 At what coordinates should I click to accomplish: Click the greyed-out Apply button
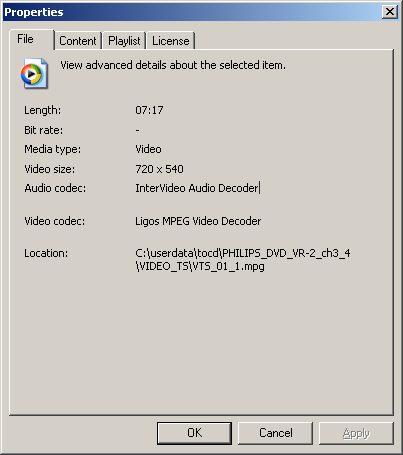pos(356,433)
